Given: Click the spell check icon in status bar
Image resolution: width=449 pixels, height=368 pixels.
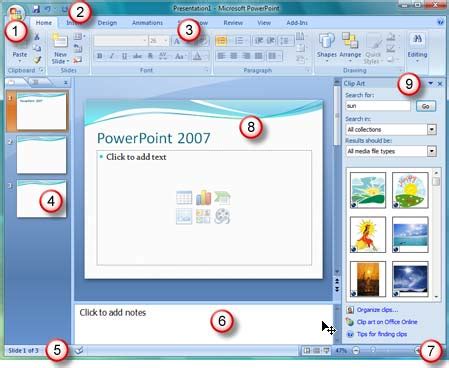Looking at the screenshot, I should pos(79,350).
